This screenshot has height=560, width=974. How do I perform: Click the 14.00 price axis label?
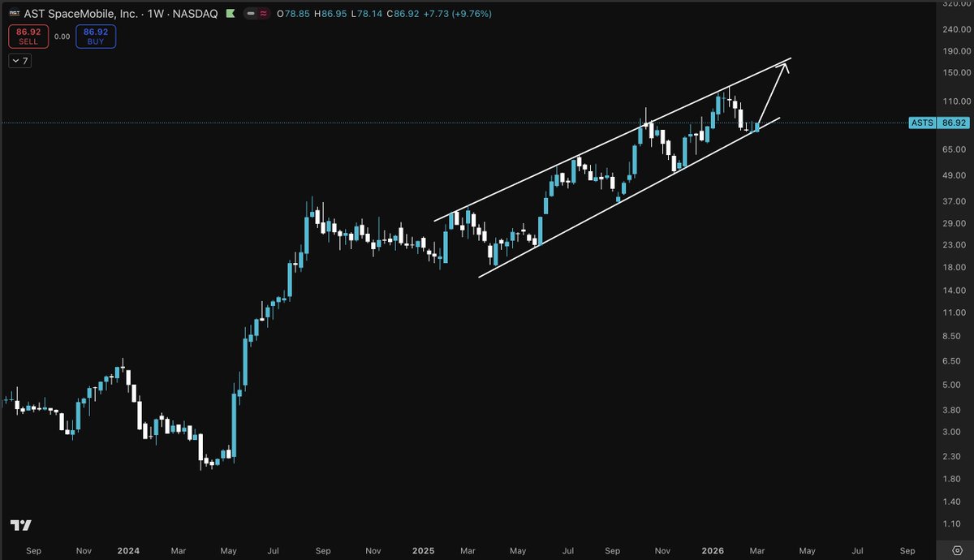[955, 291]
